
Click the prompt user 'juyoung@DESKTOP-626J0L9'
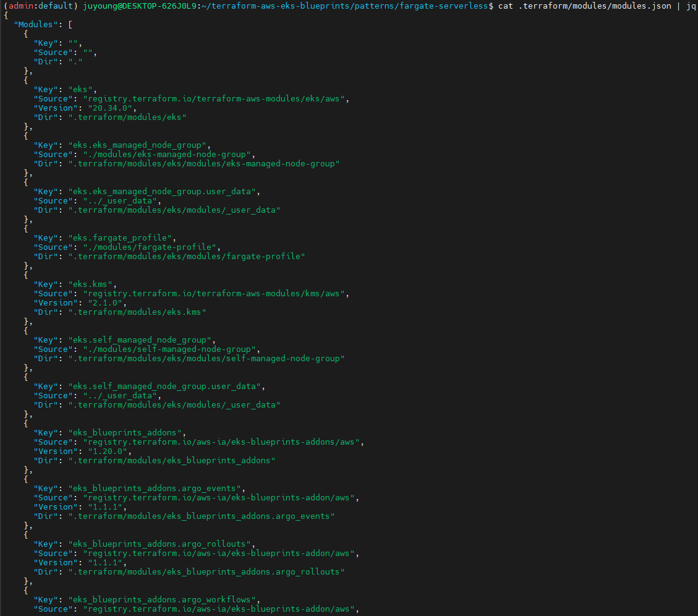pyautogui.click(x=140, y=6)
